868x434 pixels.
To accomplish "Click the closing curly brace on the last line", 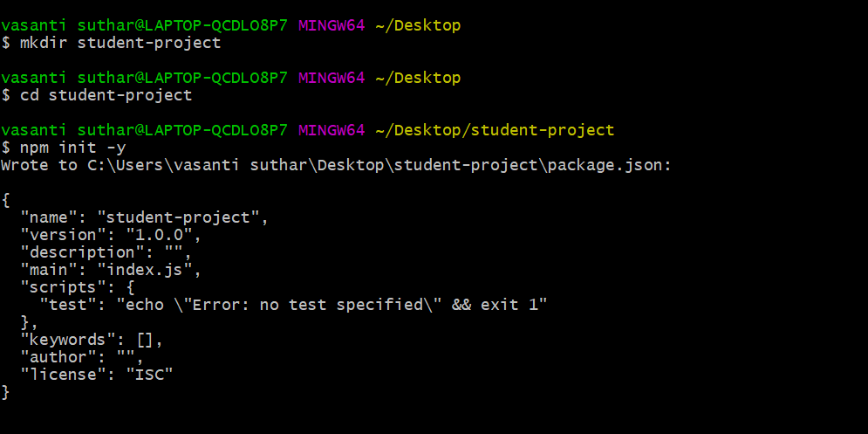I will (x=6, y=392).
